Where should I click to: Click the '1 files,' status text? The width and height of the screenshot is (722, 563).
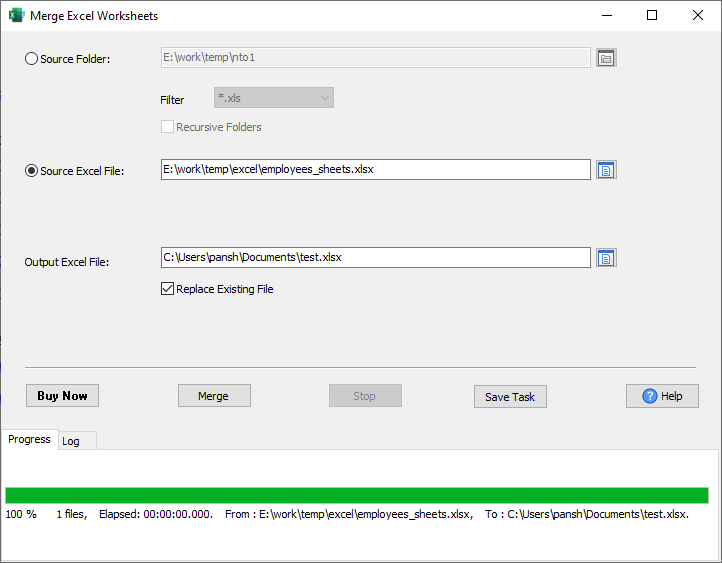click(x=72, y=514)
